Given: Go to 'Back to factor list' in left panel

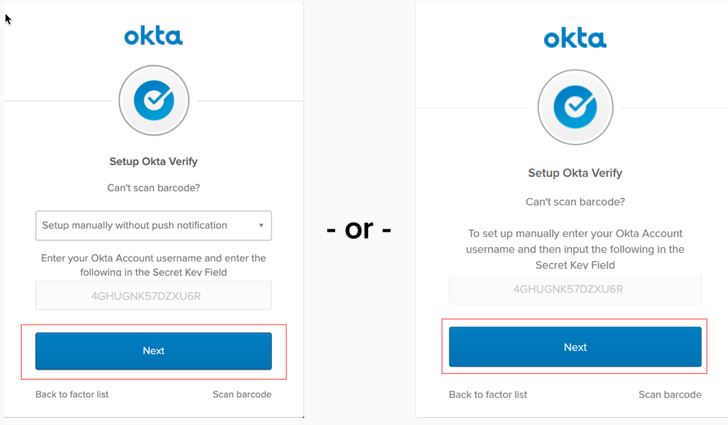Looking at the screenshot, I should coord(72,394).
